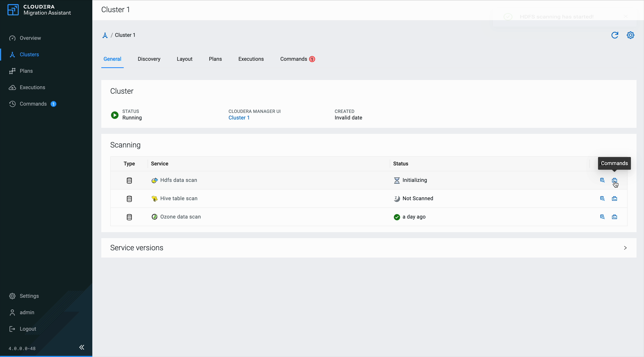Click the Hive service logo icon
644x357 pixels.
click(x=155, y=199)
